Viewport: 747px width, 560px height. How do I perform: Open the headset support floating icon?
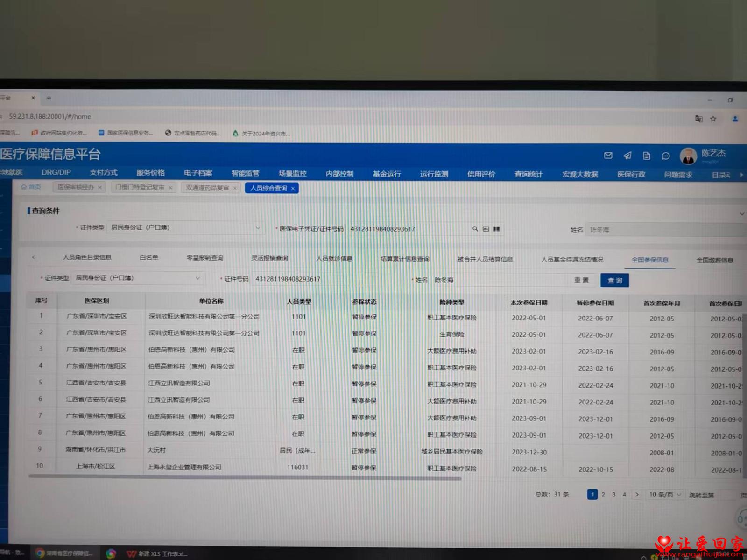click(741, 518)
